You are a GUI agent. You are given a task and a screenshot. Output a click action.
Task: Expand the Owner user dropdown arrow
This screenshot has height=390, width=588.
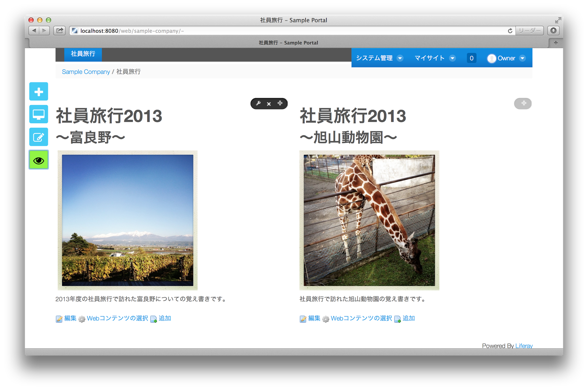tap(522, 58)
